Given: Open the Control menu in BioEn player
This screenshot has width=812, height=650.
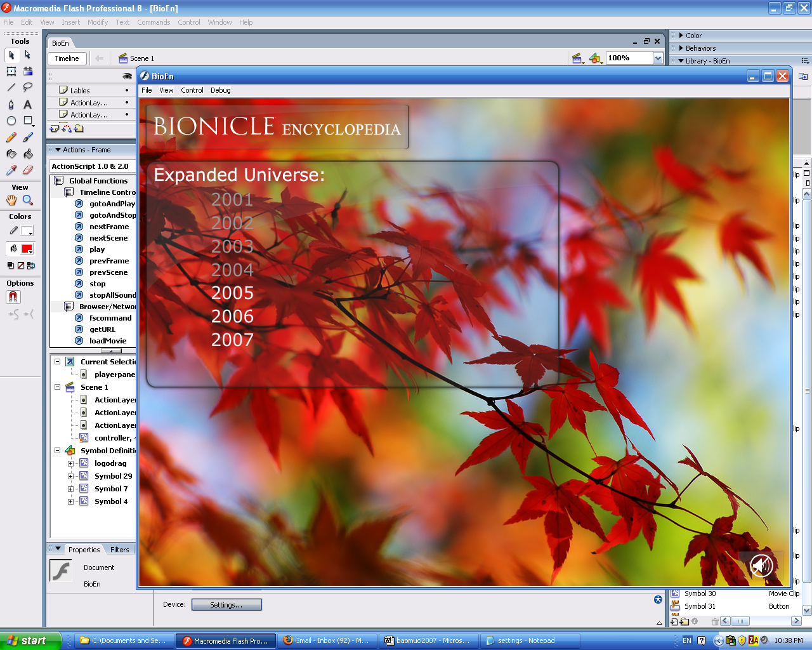Looking at the screenshot, I should (x=192, y=90).
